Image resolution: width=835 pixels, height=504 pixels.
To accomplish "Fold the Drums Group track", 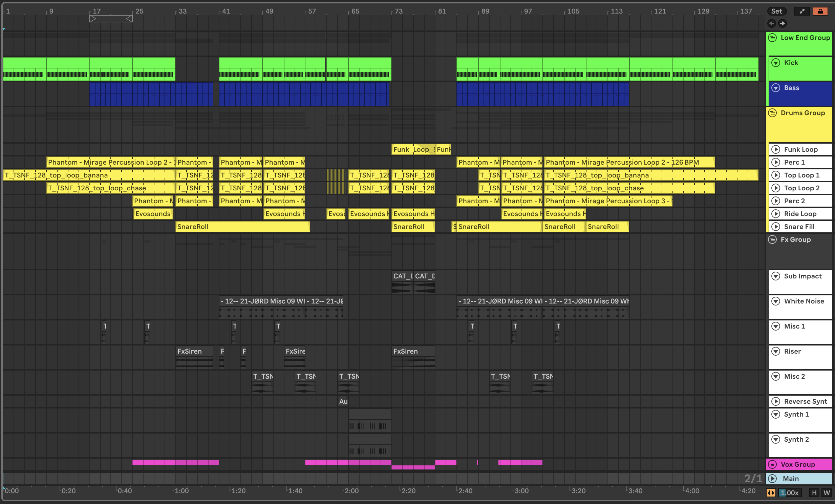I will [772, 113].
